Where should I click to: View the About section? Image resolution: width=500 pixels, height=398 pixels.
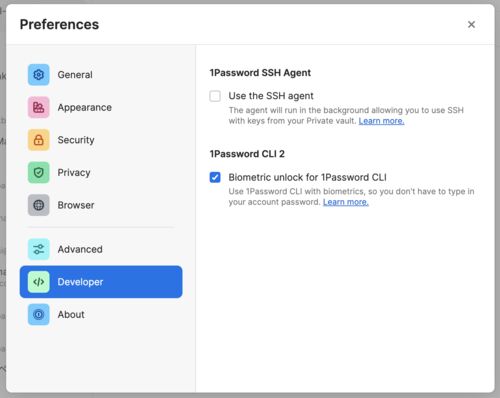point(101,314)
